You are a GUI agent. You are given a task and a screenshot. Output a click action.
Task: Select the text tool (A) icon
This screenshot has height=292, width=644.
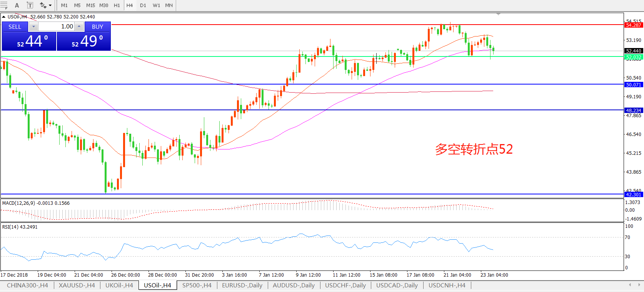click(x=17, y=5)
